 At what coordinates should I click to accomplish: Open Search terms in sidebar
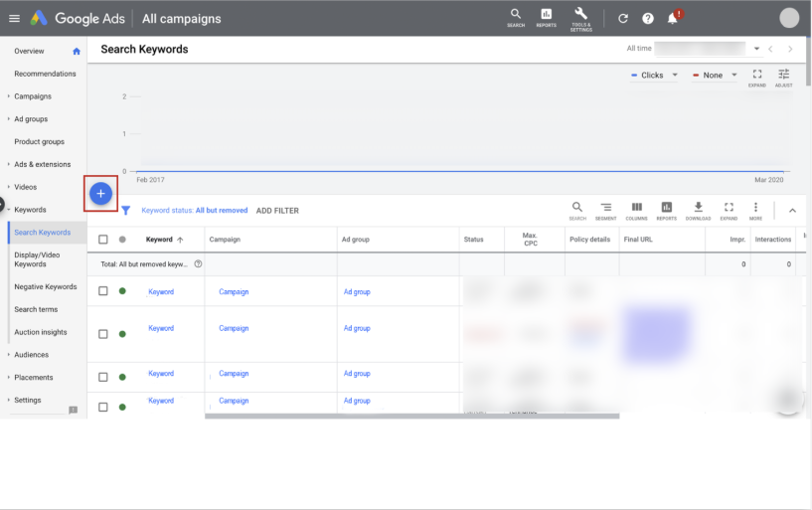click(x=36, y=309)
